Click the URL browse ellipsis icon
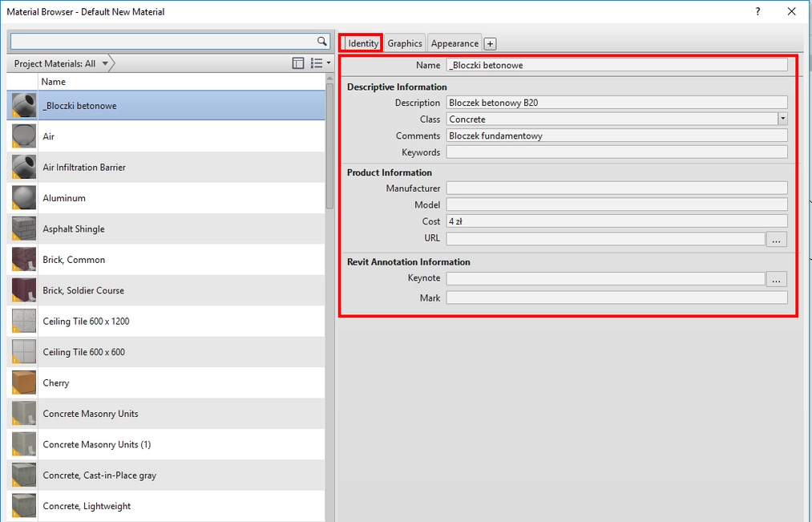The image size is (812, 522). click(x=776, y=238)
